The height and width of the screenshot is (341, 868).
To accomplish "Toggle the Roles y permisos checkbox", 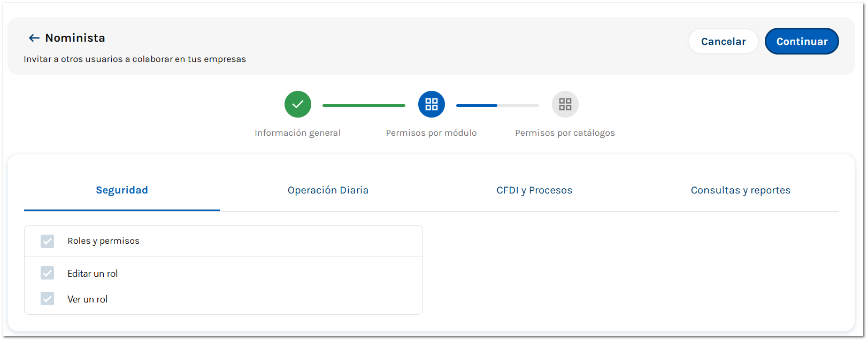I will point(48,241).
